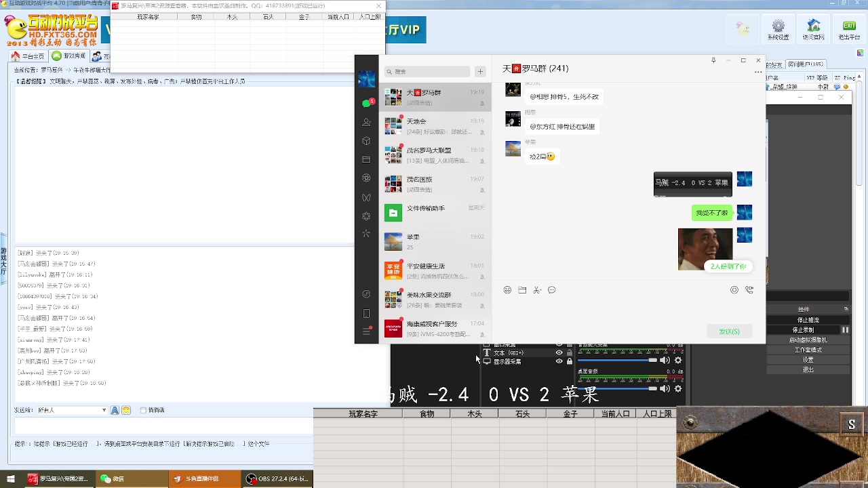Viewport: 868px width, 488px height.
Task: Toggle lock for 显示器采集 source
Action: tap(570, 362)
